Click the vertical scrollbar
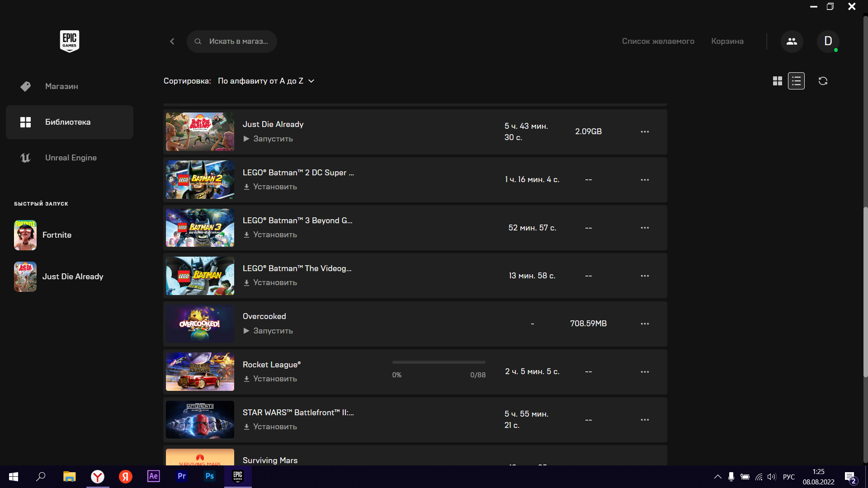Viewport: 868px width, 488px height. pyautogui.click(x=865, y=291)
